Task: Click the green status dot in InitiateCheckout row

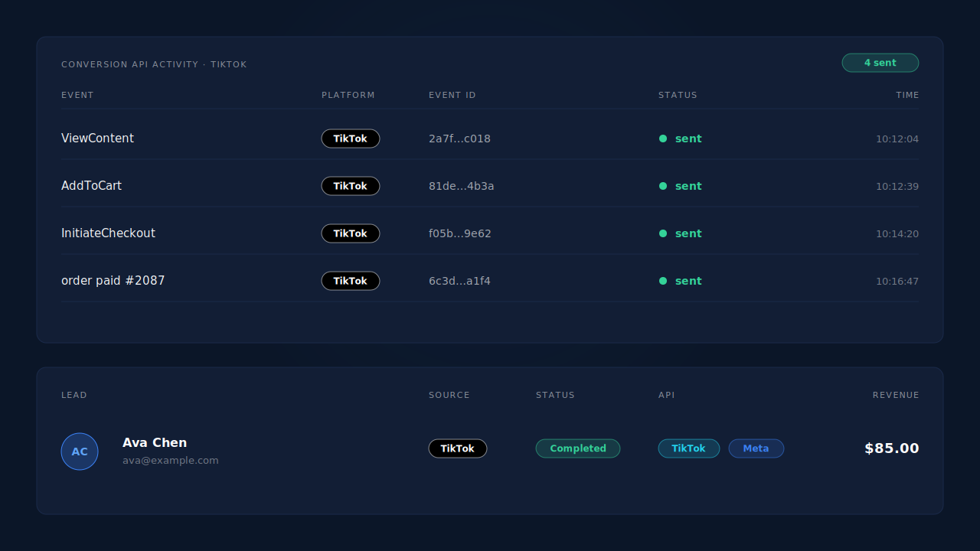Action: [x=663, y=233]
